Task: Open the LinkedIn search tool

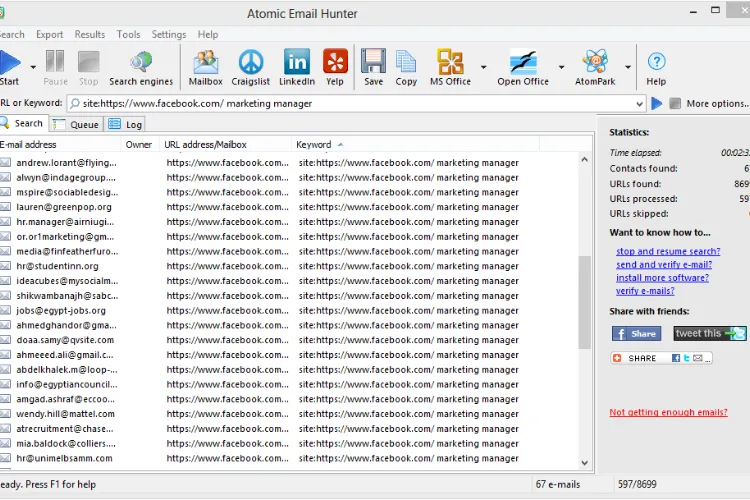Action: (x=297, y=67)
